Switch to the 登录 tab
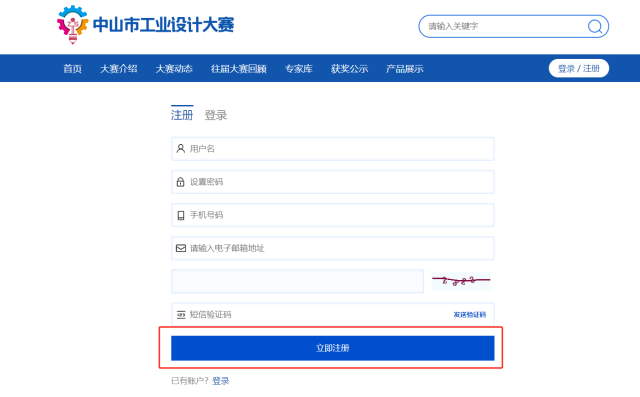640x397 pixels. point(216,115)
